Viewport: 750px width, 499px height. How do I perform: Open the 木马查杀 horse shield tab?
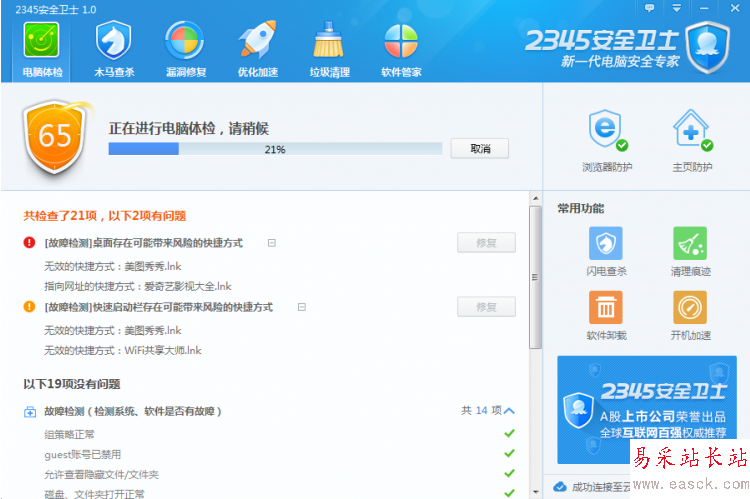coord(114,50)
